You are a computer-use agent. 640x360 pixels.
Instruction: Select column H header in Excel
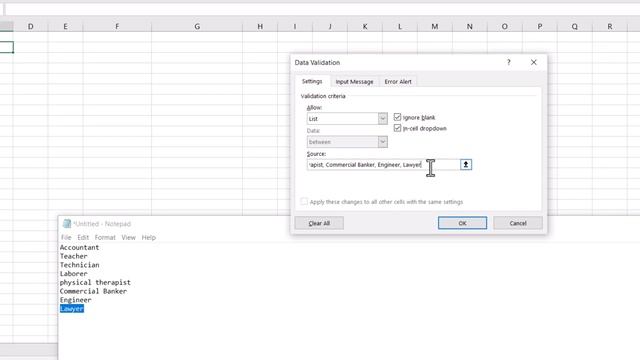(260, 27)
